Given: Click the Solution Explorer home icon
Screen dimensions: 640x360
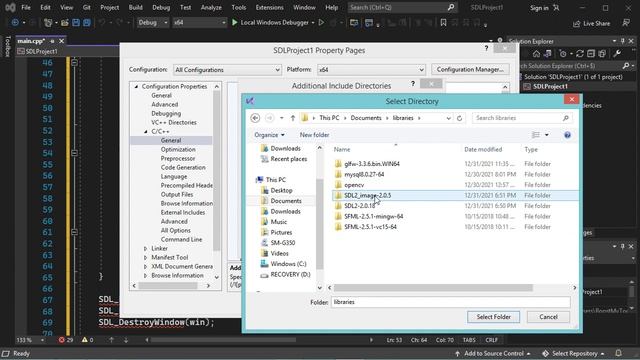Looking at the screenshot, I should 536,54.
